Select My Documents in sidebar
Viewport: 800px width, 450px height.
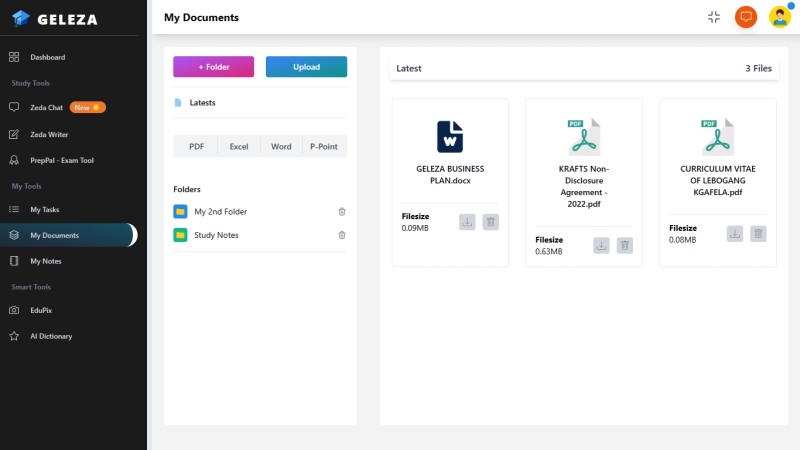click(x=69, y=235)
